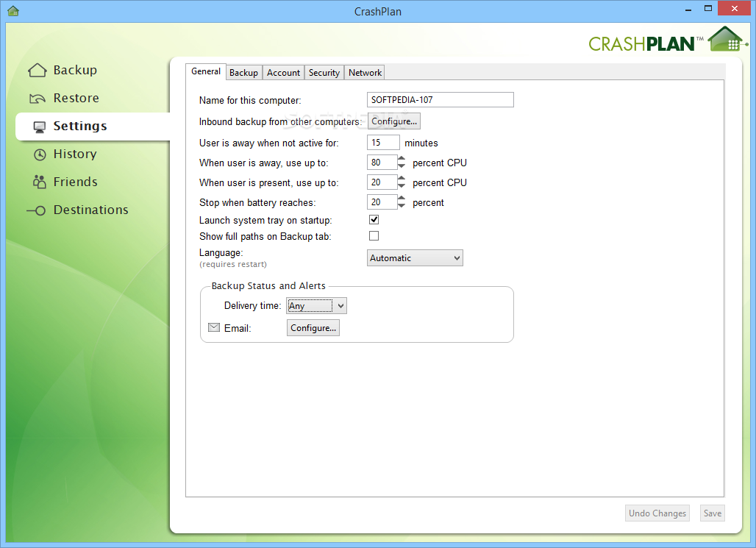Disable Launch system tray on startup checkbox
Screen dimensions: 756x548
pos(374,220)
